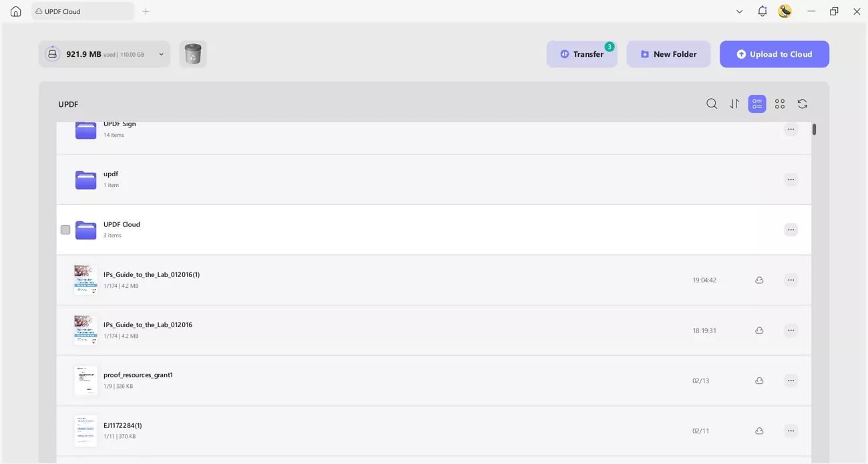868x464 pixels.
Task: Open the tab options chevron
Action: (739, 11)
